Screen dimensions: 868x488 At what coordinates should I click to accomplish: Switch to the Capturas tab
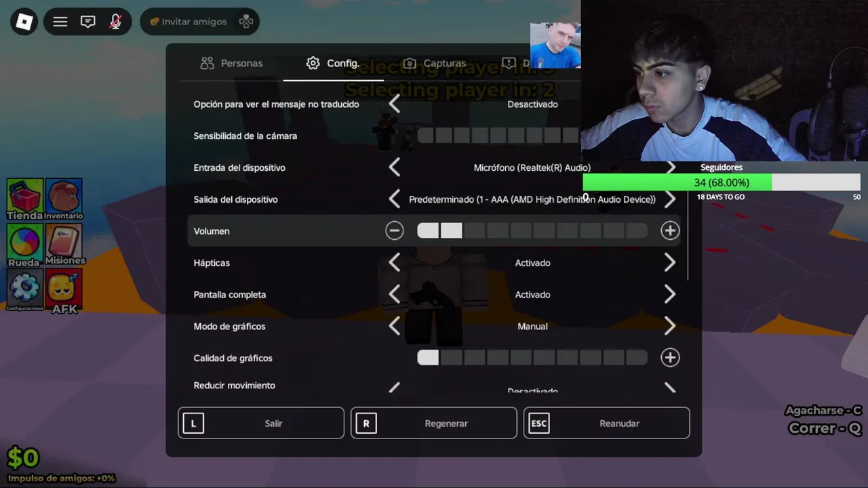click(x=435, y=63)
